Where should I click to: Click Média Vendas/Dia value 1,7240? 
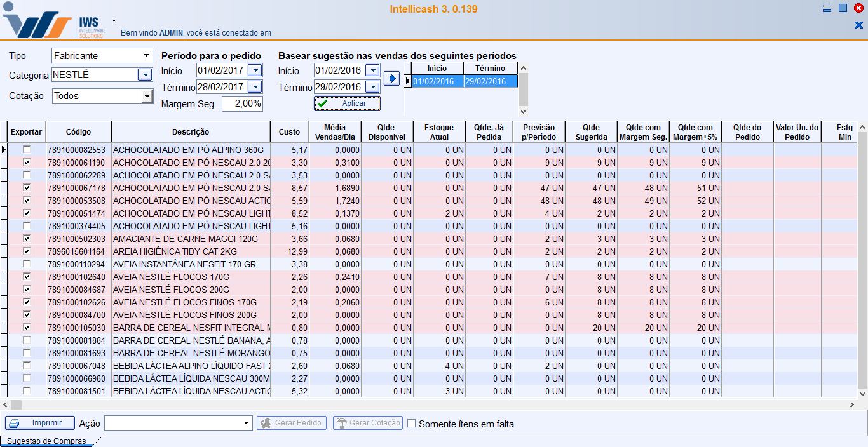point(335,201)
